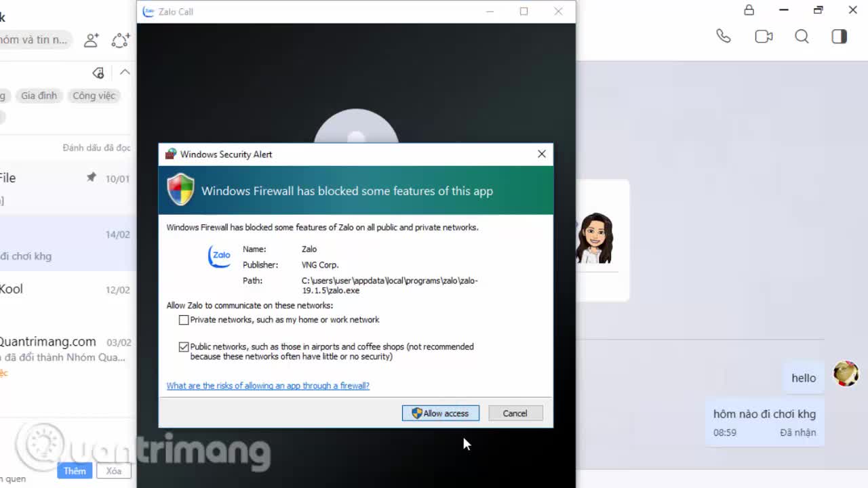Screen dimensions: 868x488
Task: Start a voice call from Zalo chat header
Action: [724, 37]
